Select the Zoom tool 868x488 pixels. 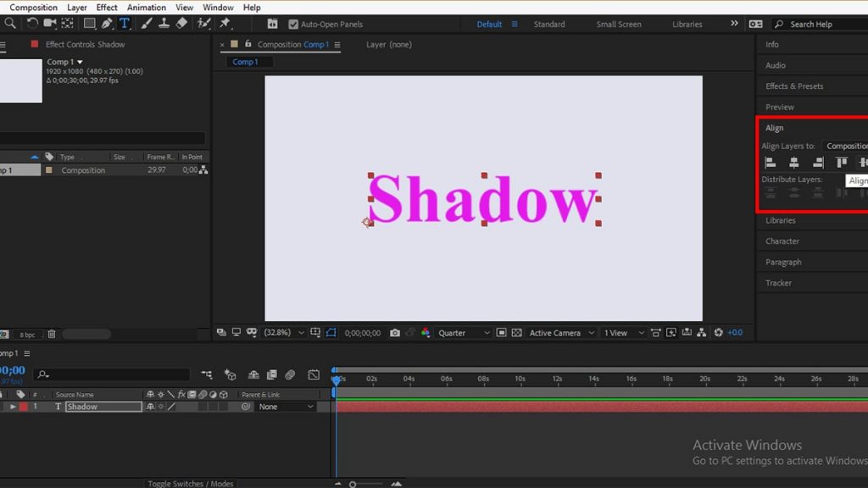(x=11, y=24)
